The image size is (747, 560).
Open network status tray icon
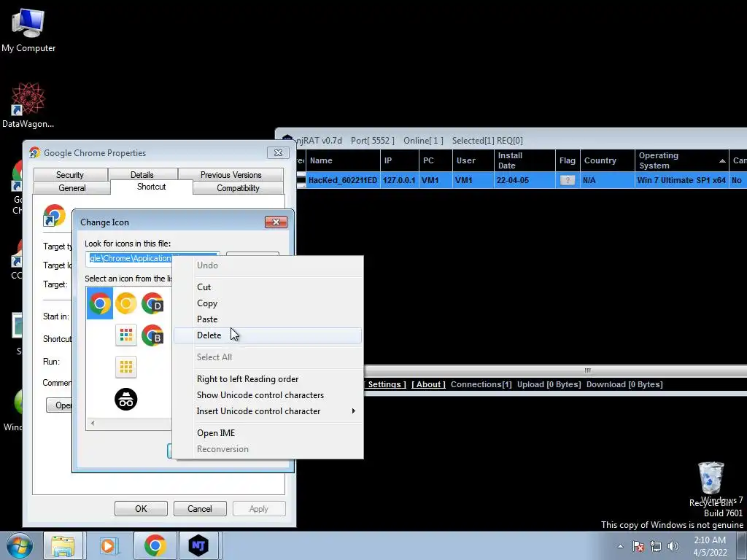pos(656,546)
